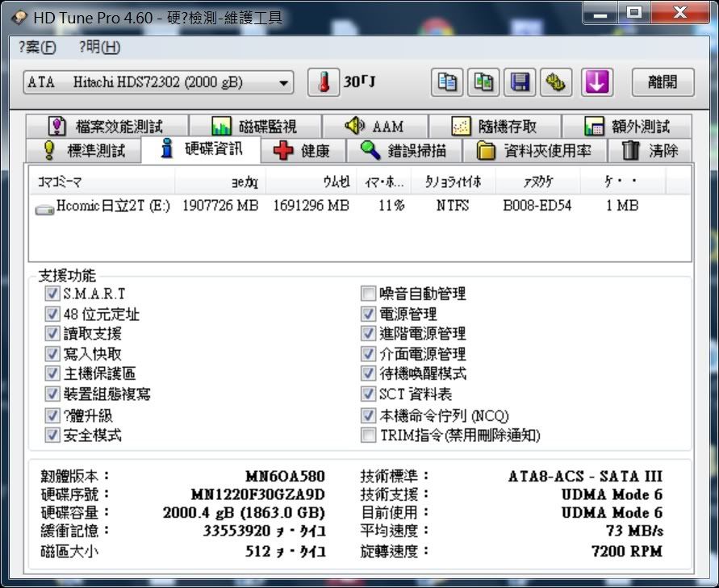Switch to the 隨機存取 tab

495,126
